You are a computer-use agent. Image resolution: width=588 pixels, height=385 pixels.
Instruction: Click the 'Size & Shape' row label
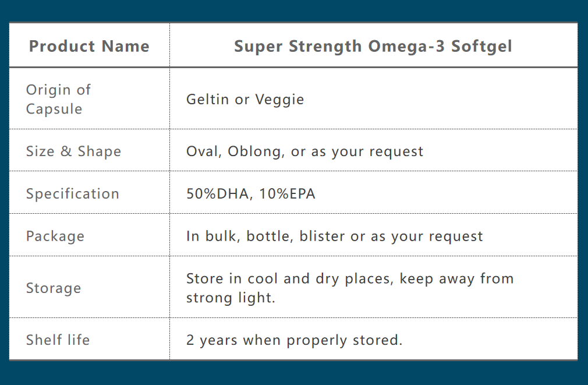(x=73, y=151)
